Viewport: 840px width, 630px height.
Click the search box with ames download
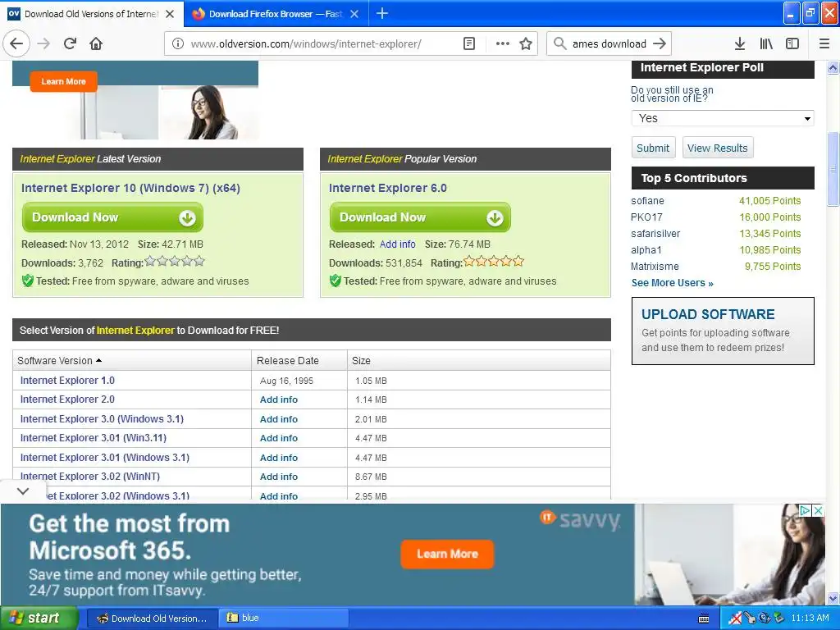coord(609,44)
